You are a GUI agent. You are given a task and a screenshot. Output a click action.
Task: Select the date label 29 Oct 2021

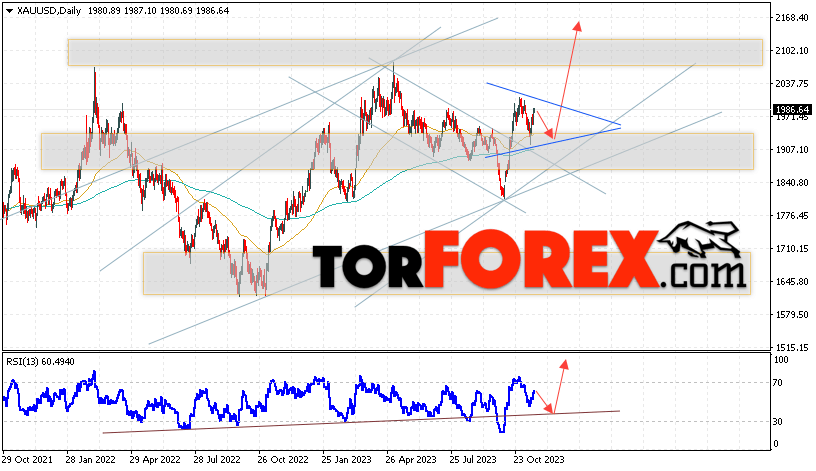(27, 460)
